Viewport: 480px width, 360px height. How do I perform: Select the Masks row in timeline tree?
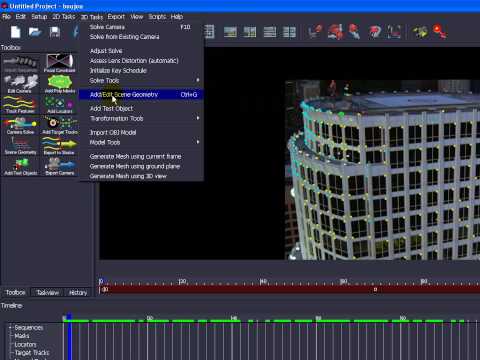click(22, 336)
